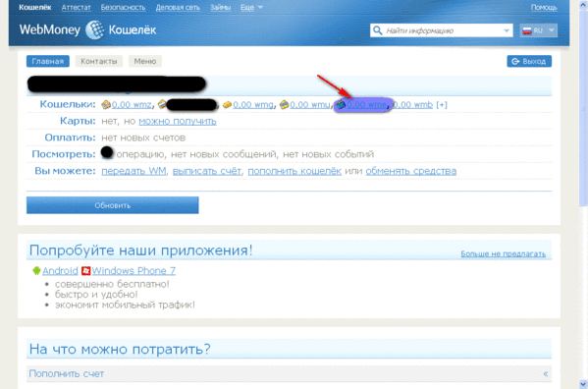The height and width of the screenshot is (389, 588).
Task: Open the Windows Phone 7 app link
Action: [x=134, y=270]
